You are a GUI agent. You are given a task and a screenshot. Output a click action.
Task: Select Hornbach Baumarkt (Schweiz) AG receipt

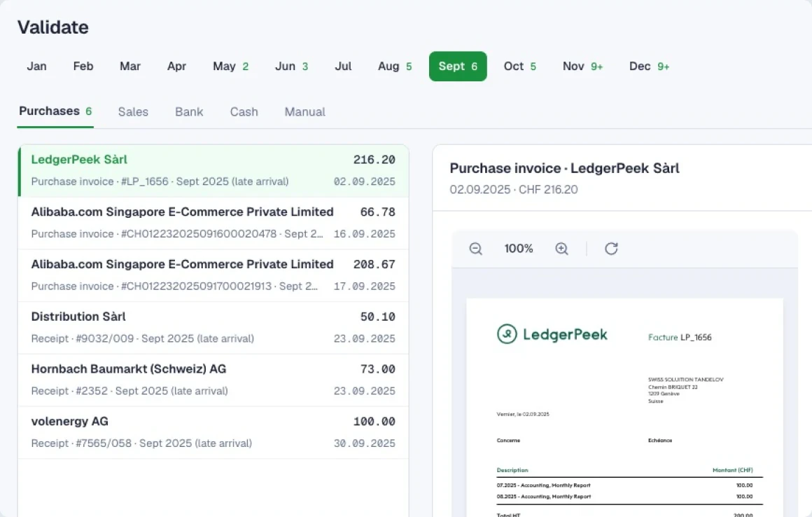coord(213,380)
